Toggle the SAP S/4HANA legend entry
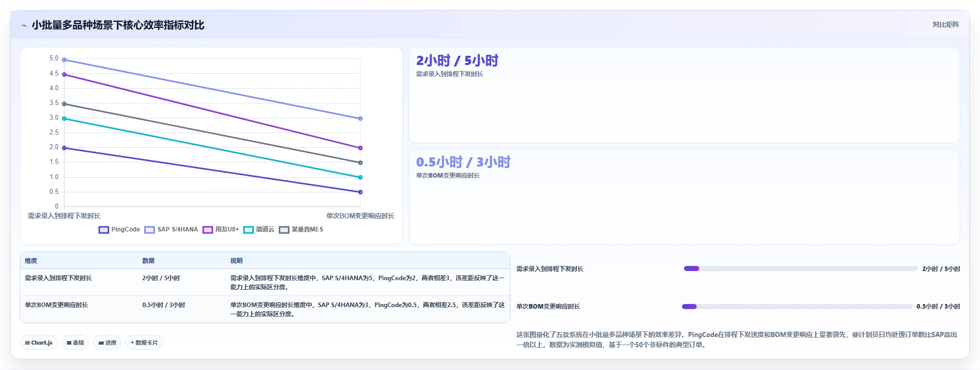Viewport: 980px width, 370px height. pos(171,229)
